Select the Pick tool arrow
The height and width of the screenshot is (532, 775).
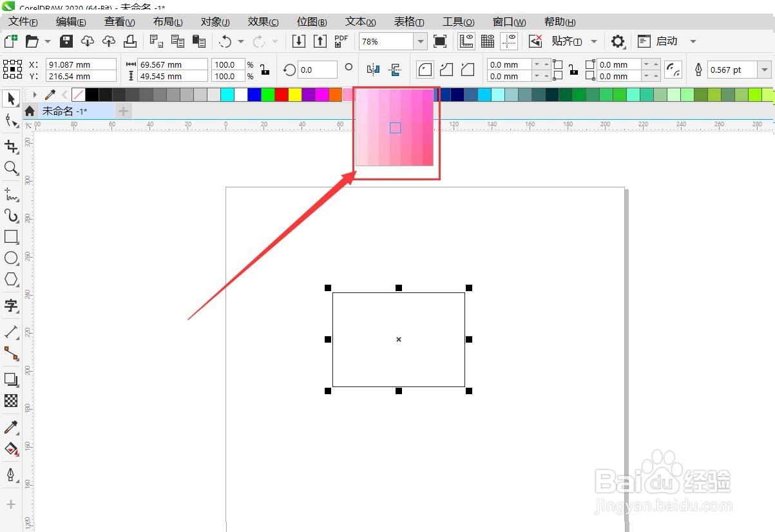tap(11, 99)
